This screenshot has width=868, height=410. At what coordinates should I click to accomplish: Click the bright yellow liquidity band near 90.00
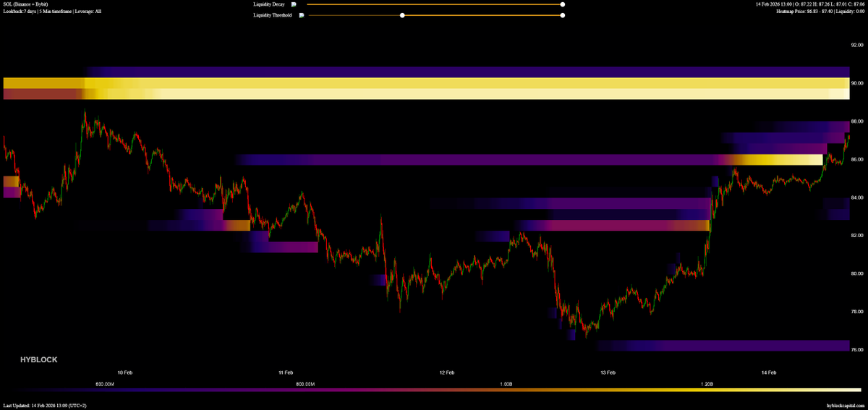(x=427, y=83)
